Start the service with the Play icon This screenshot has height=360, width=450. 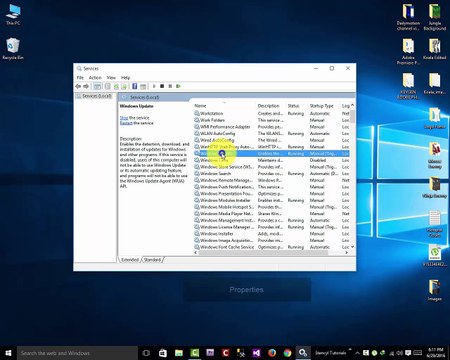tap(154, 86)
